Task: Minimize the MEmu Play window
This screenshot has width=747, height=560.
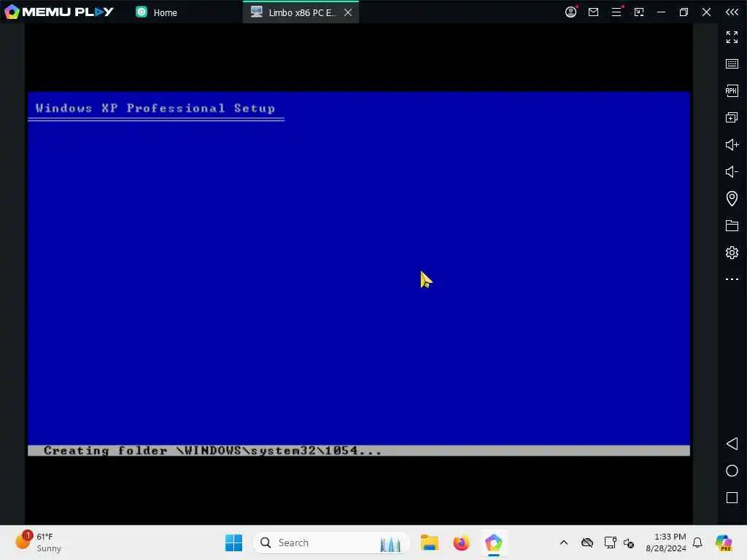Action: 661,12
